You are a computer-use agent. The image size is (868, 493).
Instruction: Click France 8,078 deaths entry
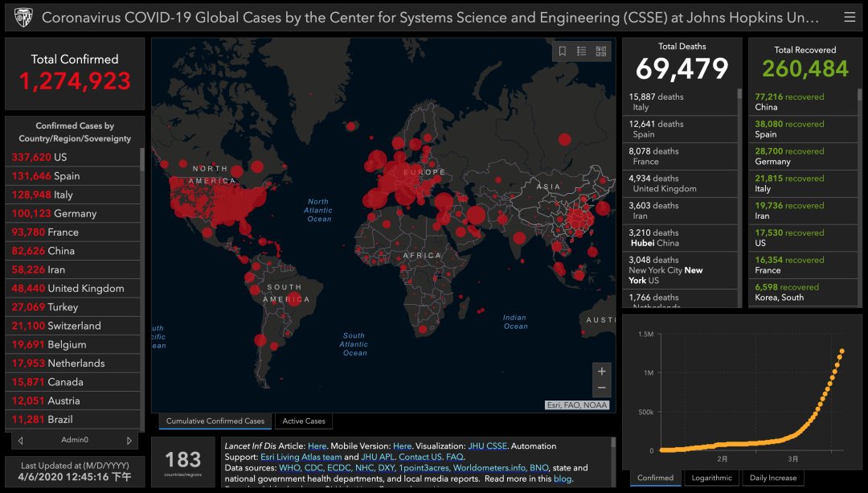click(x=680, y=156)
